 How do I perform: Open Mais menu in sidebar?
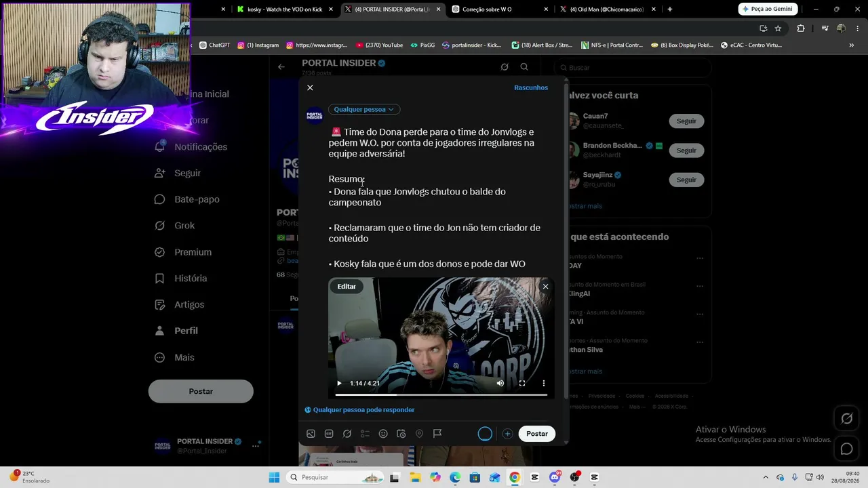tap(175, 357)
